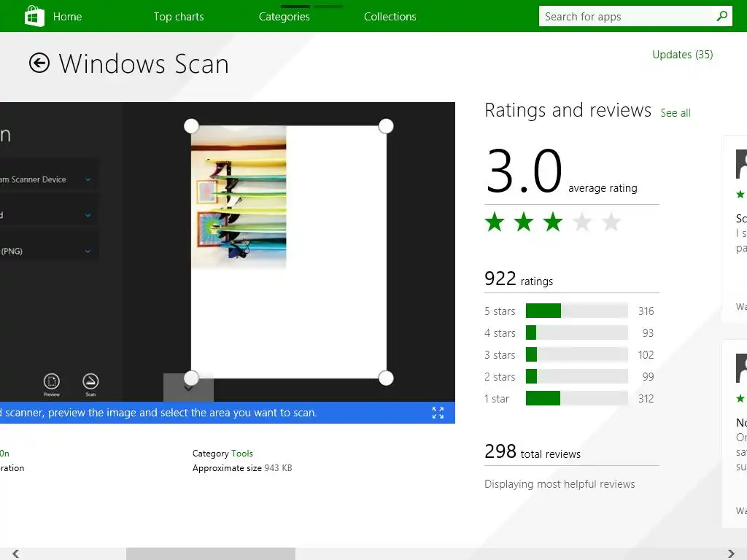Click the 1 star rating bar
Screen dimensions: 747x560
pyautogui.click(x=576, y=398)
